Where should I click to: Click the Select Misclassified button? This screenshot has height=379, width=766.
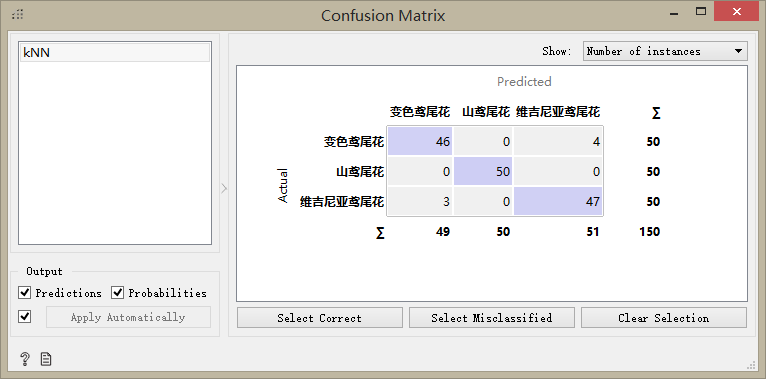click(x=491, y=318)
